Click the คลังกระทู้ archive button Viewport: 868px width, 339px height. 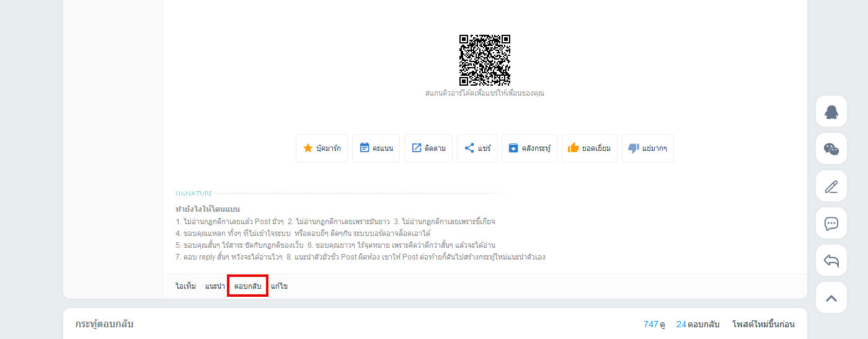pyautogui.click(x=529, y=148)
